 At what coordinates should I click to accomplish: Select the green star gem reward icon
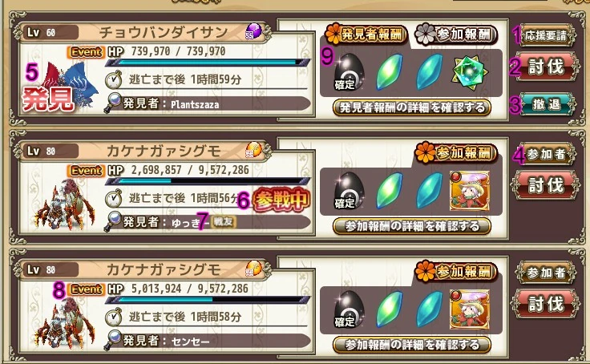click(470, 71)
